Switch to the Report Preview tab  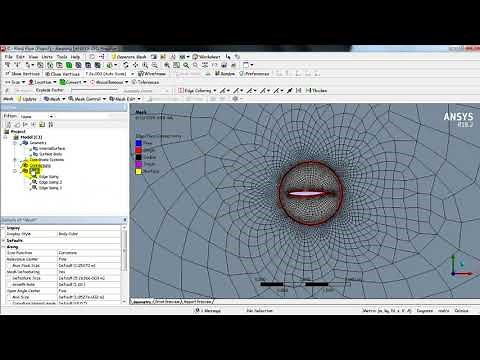pyautogui.click(x=197, y=302)
